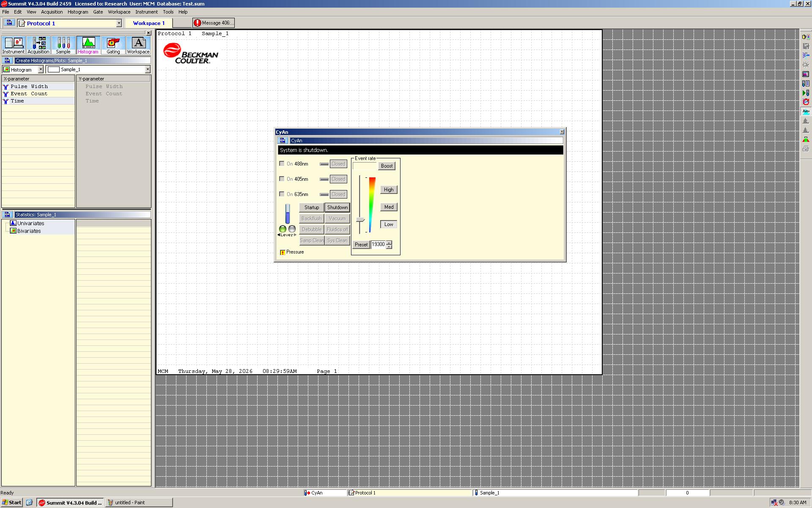Click the Protocol panel icon beside Protocol 1
812x508 pixels.
pyautogui.click(x=9, y=23)
